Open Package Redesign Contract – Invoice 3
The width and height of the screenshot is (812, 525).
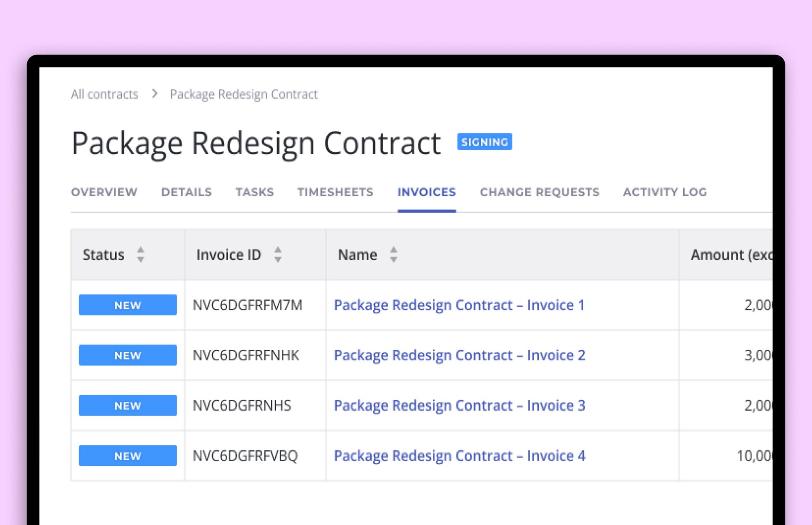[459, 406]
